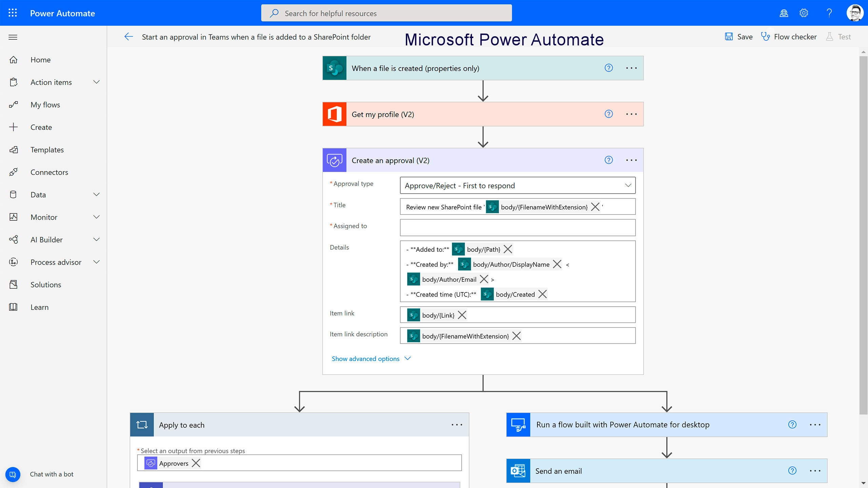Remove the Approvers token
Viewport: 868px width, 488px height.
click(196, 463)
